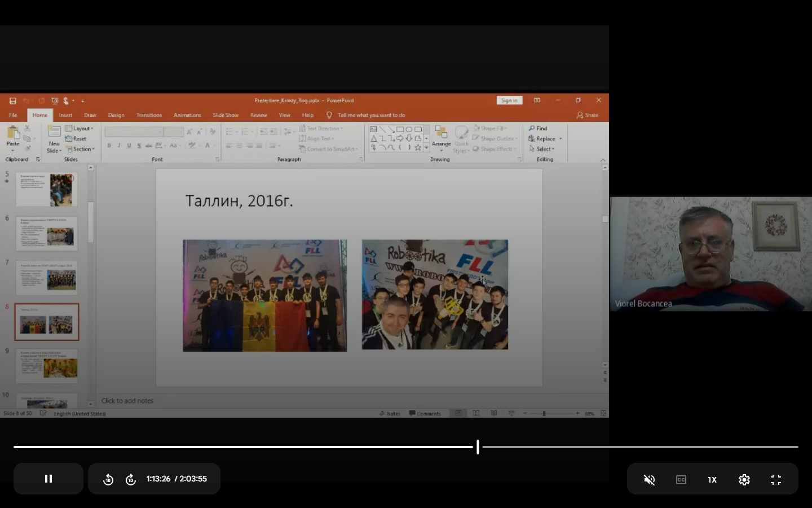Exit fullscreen mode

(776, 479)
